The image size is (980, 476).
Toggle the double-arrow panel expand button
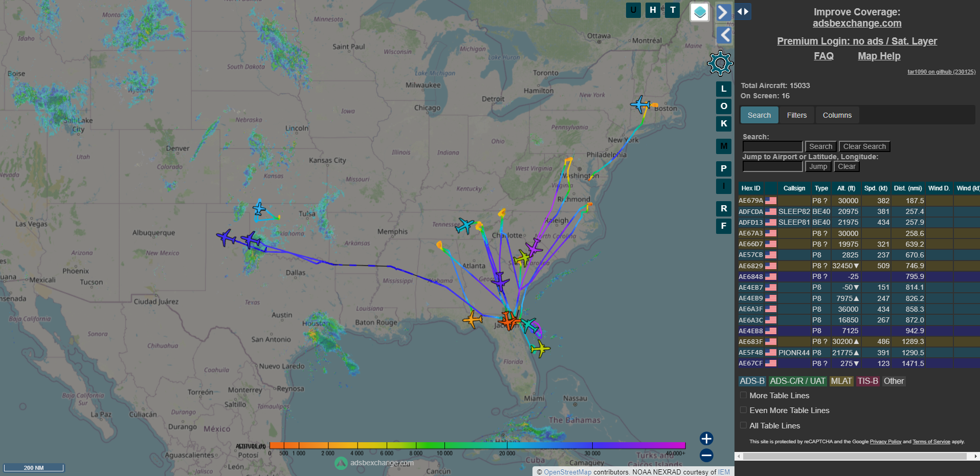[743, 11]
